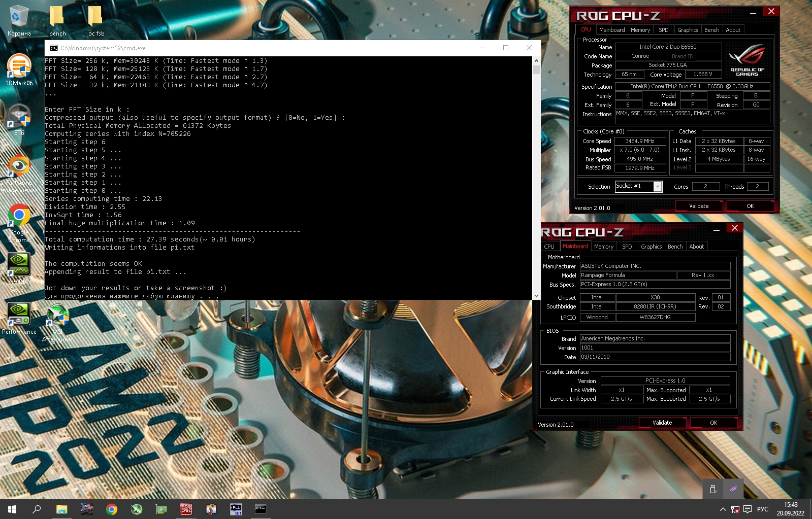Open the oc fsb folder on desktop
The height and width of the screenshot is (519, 812).
pyautogui.click(x=95, y=20)
